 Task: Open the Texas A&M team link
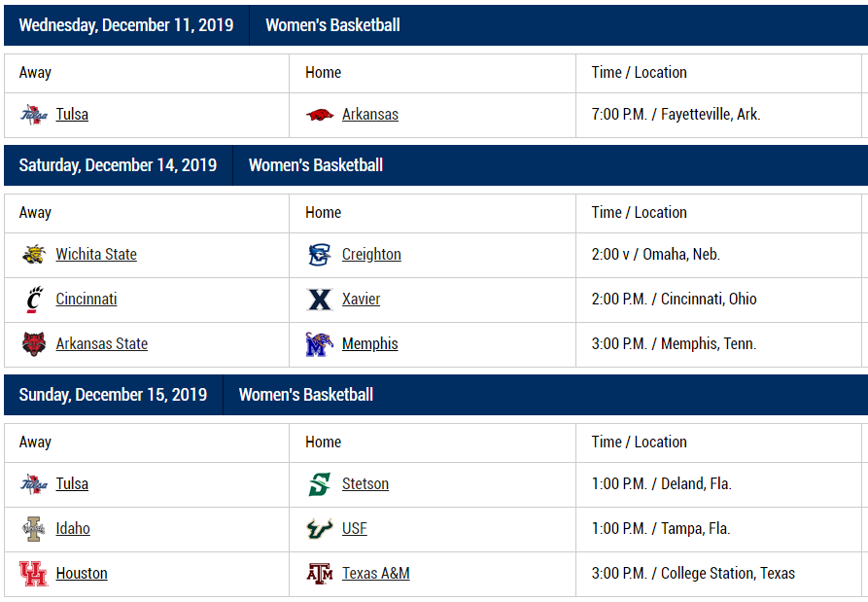coord(375,574)
